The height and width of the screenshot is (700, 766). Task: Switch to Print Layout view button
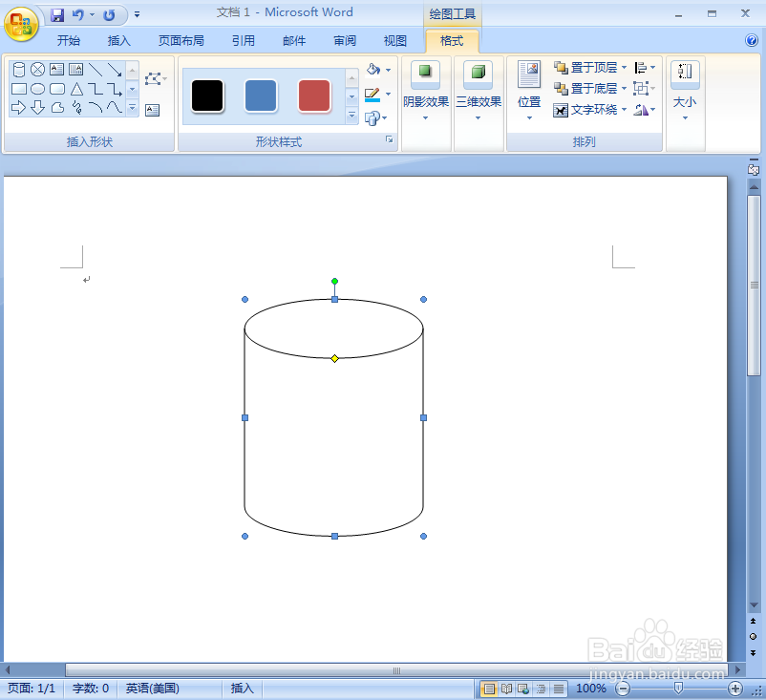point(489,689)
